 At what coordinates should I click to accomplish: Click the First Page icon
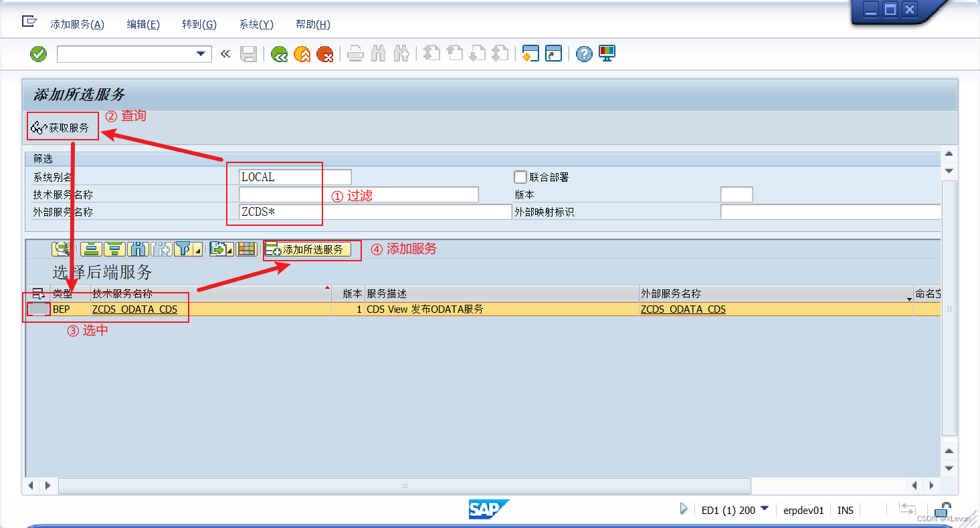click(x=432, y=54)
